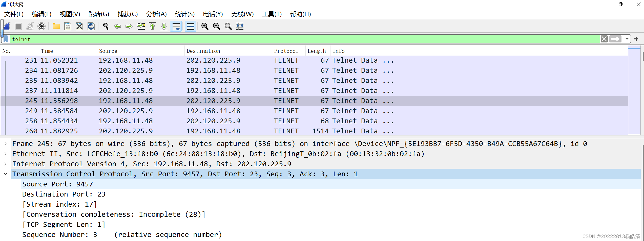Go forward to next packet arrow

pos(129,26)
